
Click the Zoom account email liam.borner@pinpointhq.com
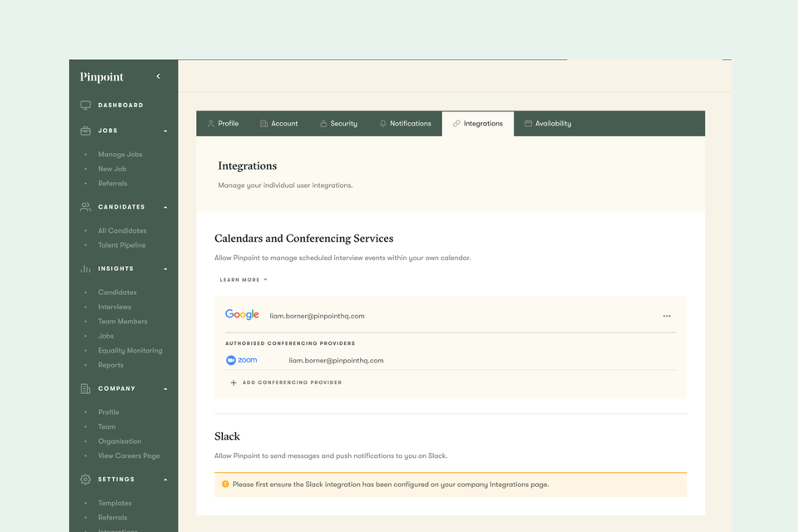[337, 361]
